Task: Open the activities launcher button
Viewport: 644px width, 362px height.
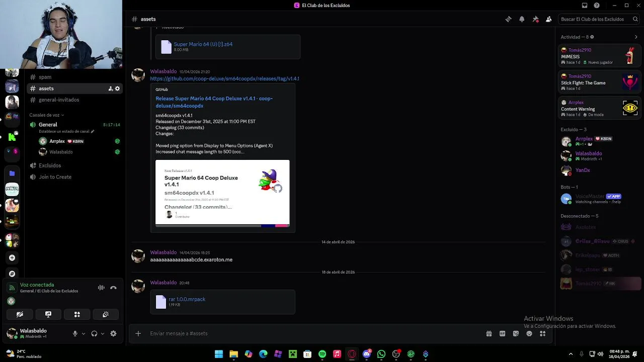Action: [77, 314]
